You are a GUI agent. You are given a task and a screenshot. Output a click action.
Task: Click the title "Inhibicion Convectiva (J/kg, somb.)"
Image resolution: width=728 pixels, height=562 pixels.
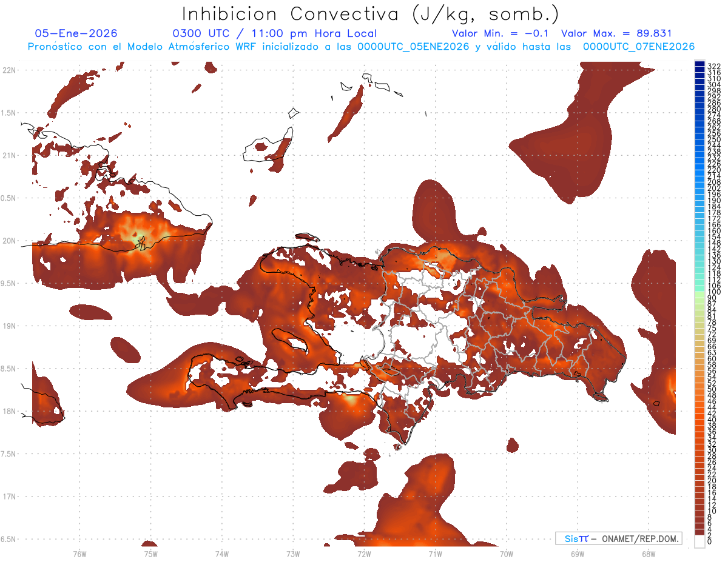click(371, 13)
